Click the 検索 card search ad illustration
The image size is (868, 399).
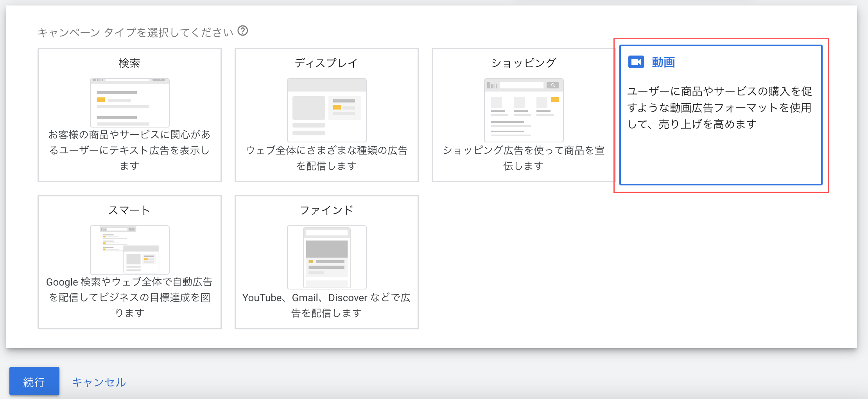pyautogui.click(x=130, y=102)
